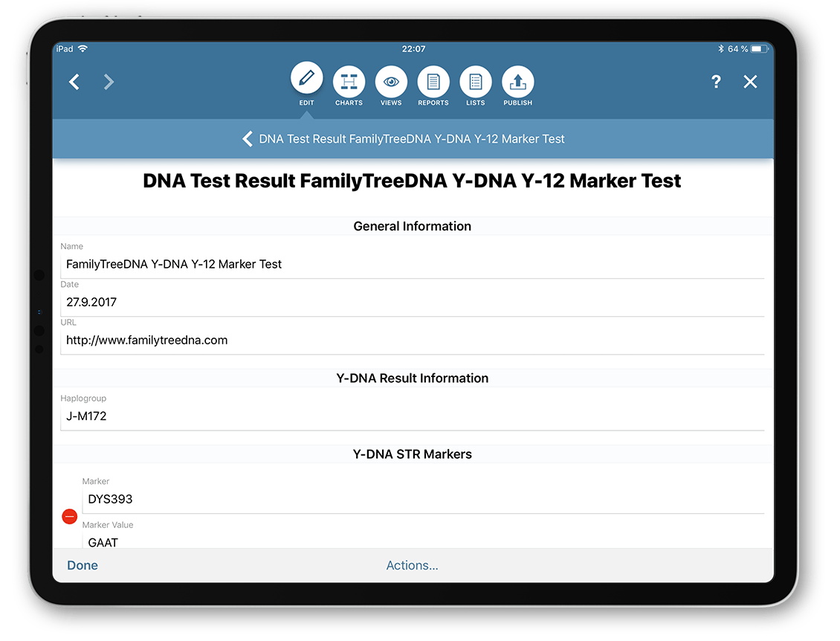The width and height of the screenshot is (840, 641).
Task: Go forward with the right arrow
Action: (x=109, y=82)
